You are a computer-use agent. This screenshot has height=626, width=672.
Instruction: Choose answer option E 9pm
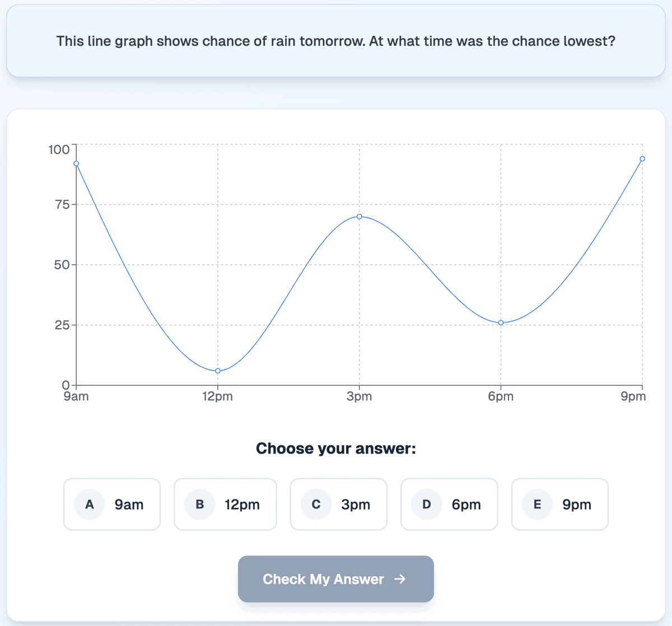pyautogui.click(x=559, y=504)
